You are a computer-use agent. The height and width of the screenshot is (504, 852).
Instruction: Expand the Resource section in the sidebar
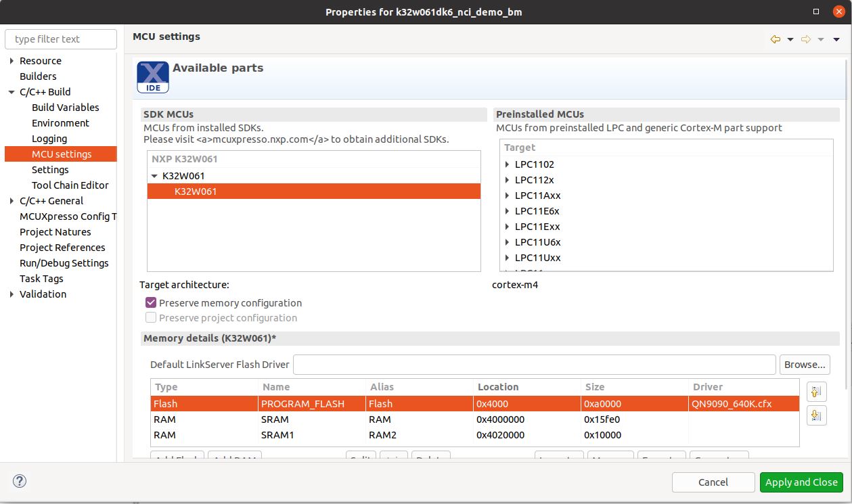(12, 60)
